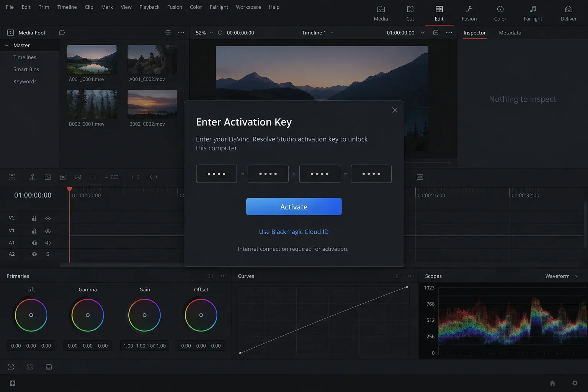Select the Timelines bin
Screen dimensions: 588x392
25,57
